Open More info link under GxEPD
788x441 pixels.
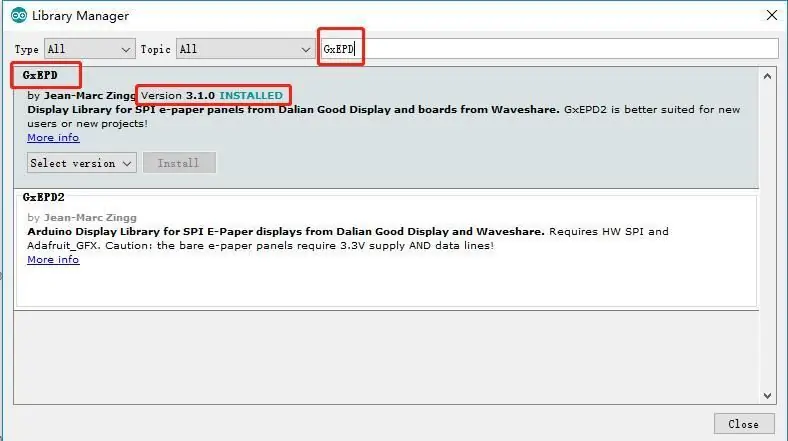(53, 138)
